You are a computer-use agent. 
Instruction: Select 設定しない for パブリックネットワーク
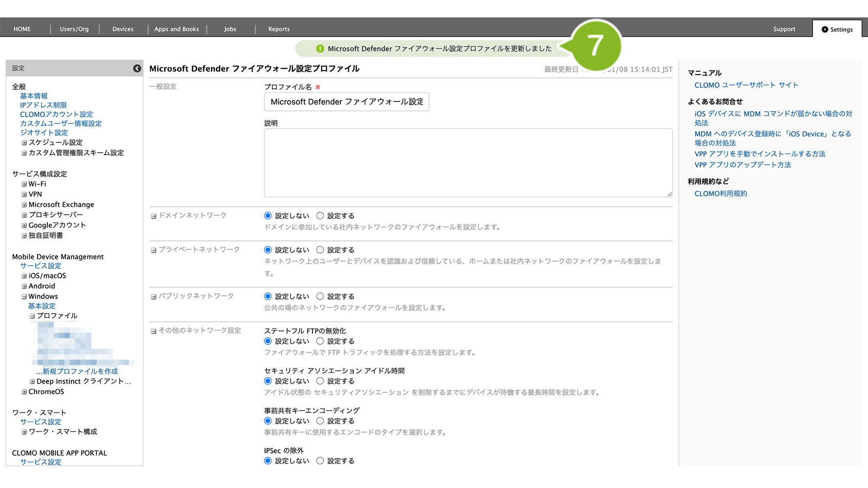tap(268, 296)
